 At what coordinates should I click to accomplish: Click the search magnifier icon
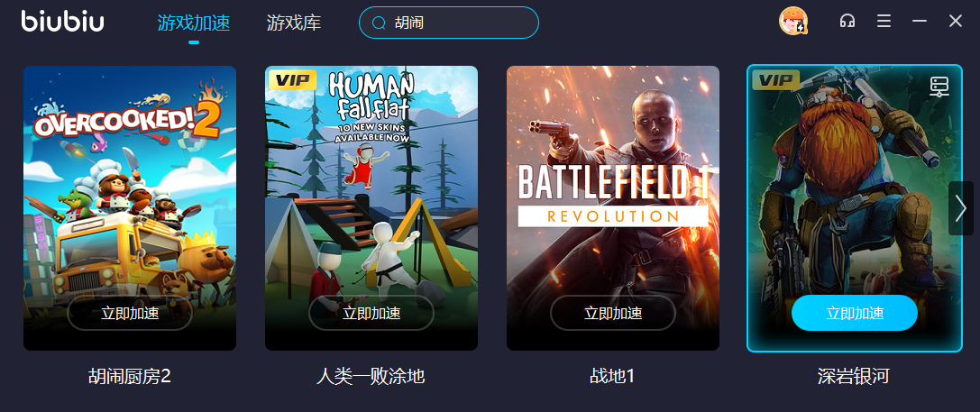click(x=379, y=23)
